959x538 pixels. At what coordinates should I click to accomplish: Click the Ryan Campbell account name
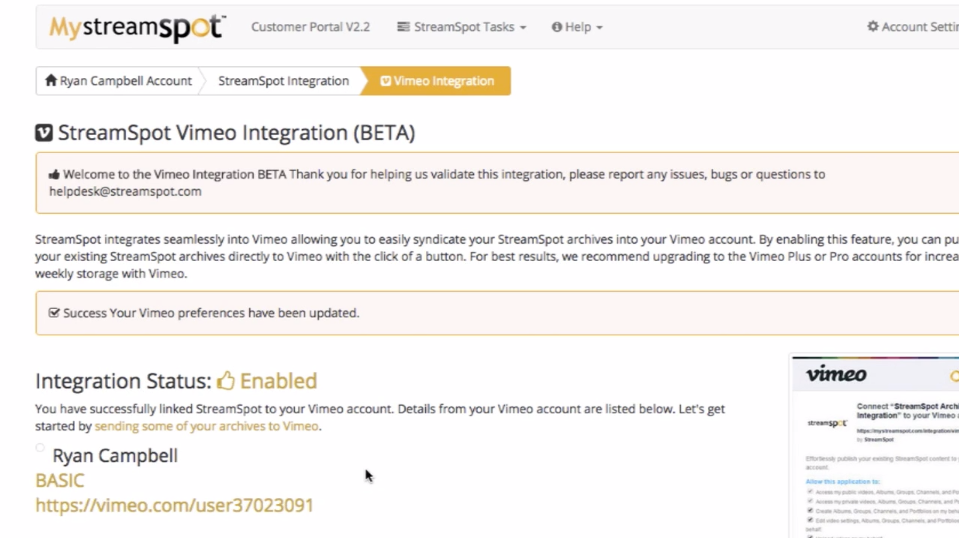[x=115, y=455]
